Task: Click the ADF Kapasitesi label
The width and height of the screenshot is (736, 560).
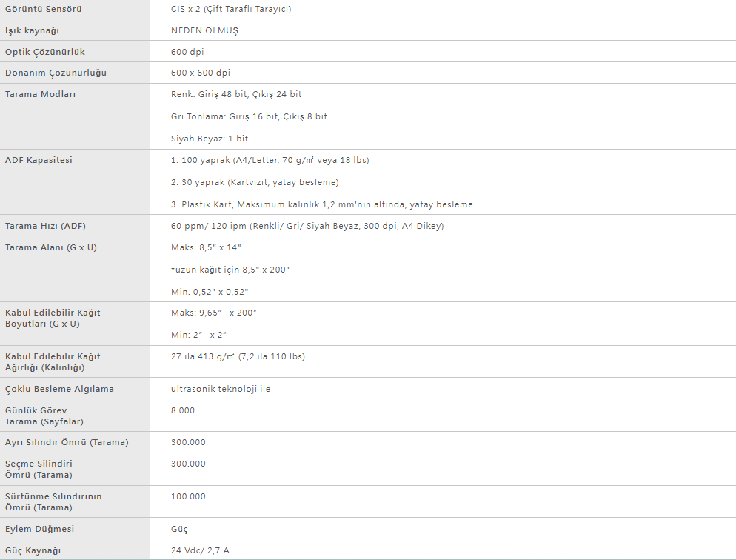Action: tap(39, 160)
